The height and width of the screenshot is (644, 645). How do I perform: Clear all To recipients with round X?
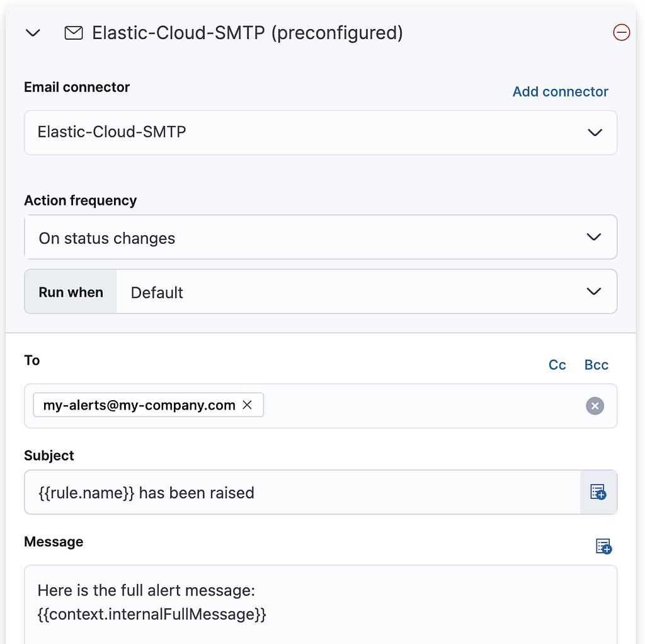coord(595,406)
